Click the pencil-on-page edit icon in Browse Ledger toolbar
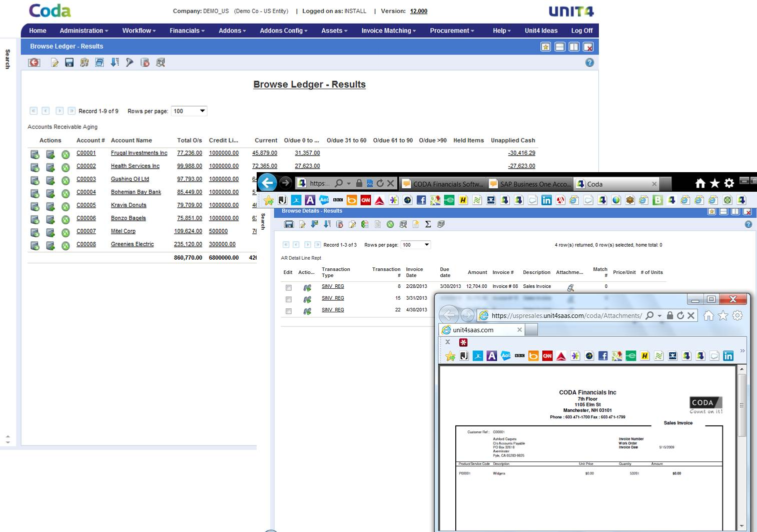Viewport: 757px width, 532px height. click(55, 63)
